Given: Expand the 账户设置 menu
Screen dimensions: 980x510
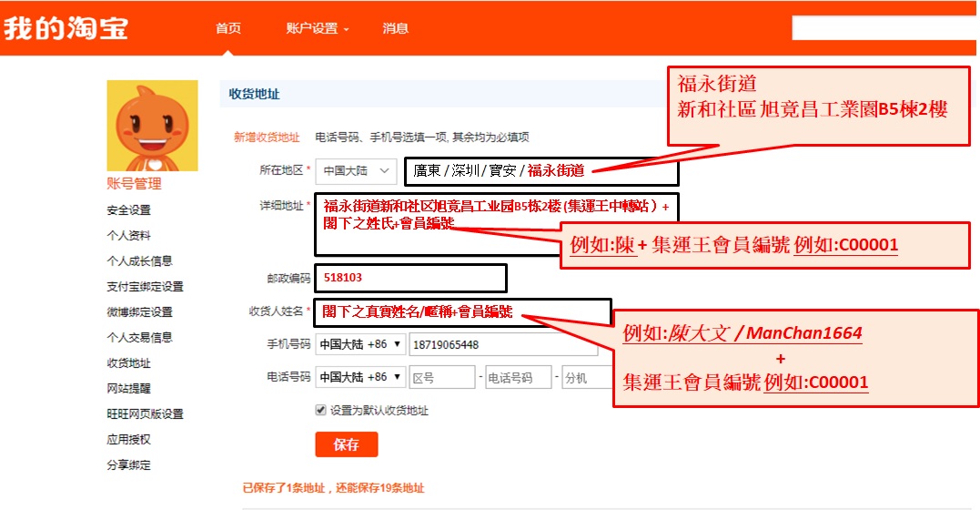Looking at the screenshot, I should 317,28.
